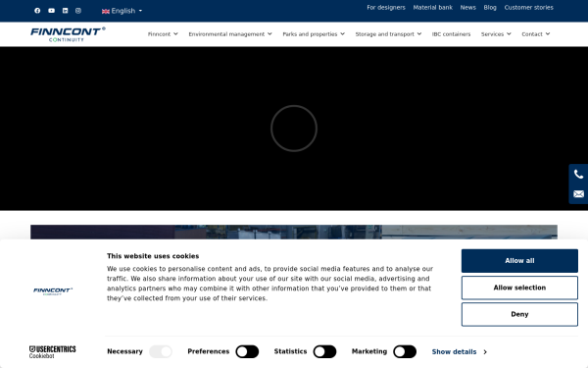Expand the Services menu

(496, 34)
